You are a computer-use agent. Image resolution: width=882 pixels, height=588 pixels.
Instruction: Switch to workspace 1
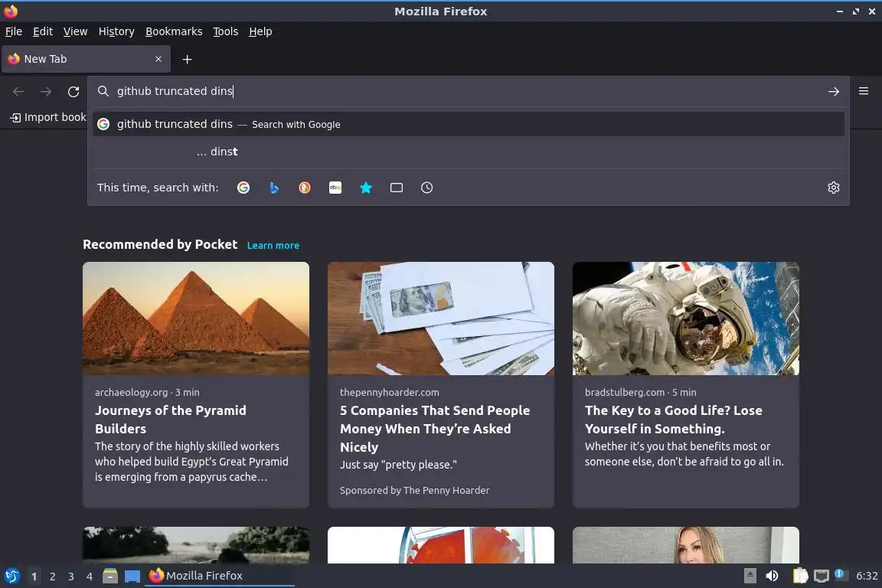coord(34,577)
